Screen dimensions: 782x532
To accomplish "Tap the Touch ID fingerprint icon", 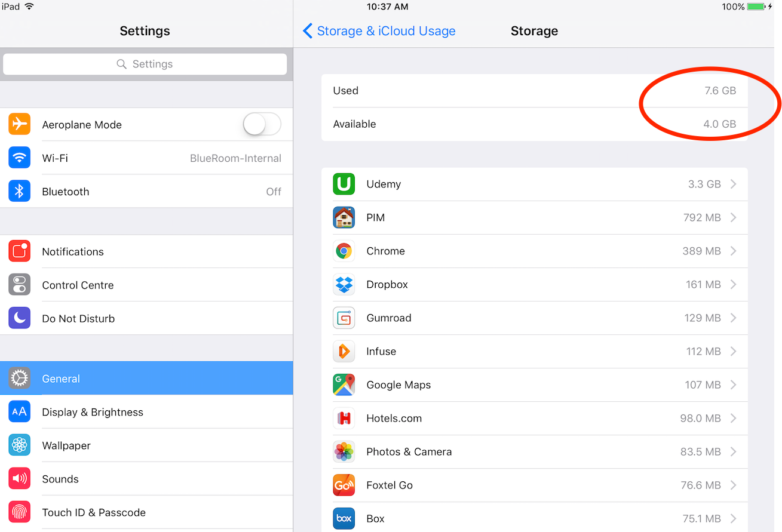I will point(19,512).
